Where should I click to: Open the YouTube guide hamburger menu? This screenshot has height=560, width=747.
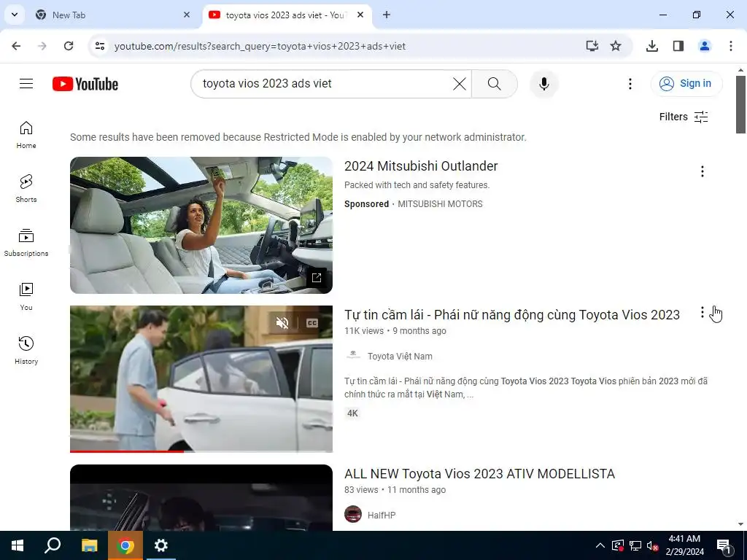[26, 84]
